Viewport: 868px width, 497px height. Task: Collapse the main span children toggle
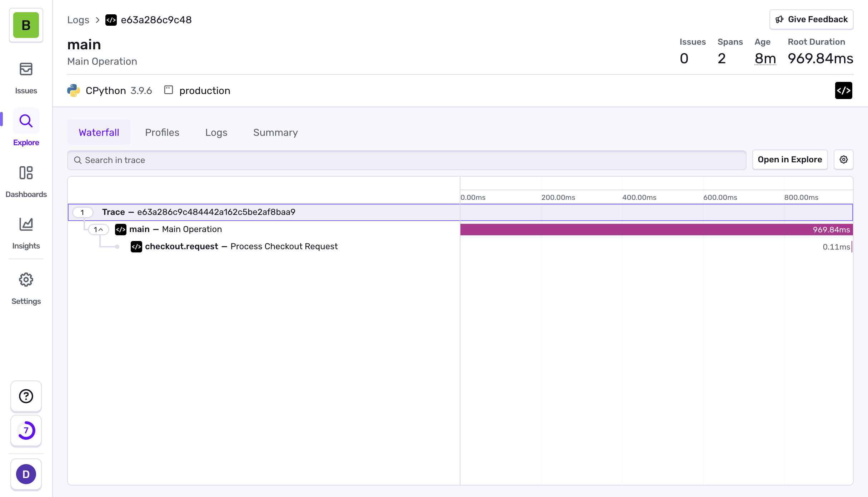click(98, 230)
